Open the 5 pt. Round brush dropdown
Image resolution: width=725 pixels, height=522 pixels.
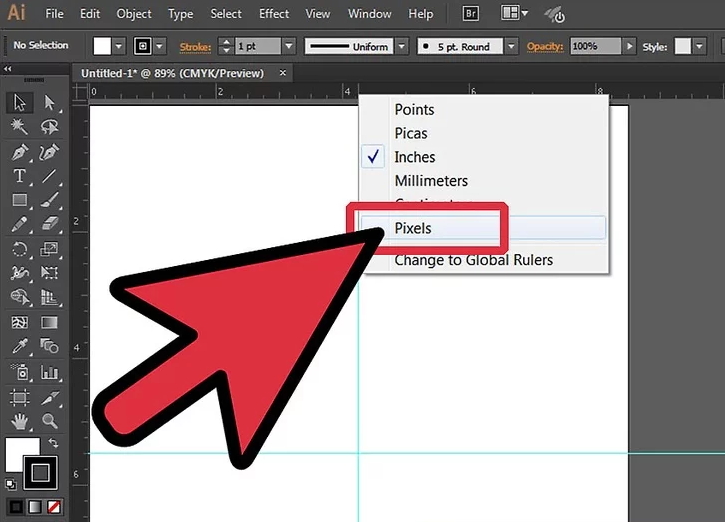click(511, 47)
